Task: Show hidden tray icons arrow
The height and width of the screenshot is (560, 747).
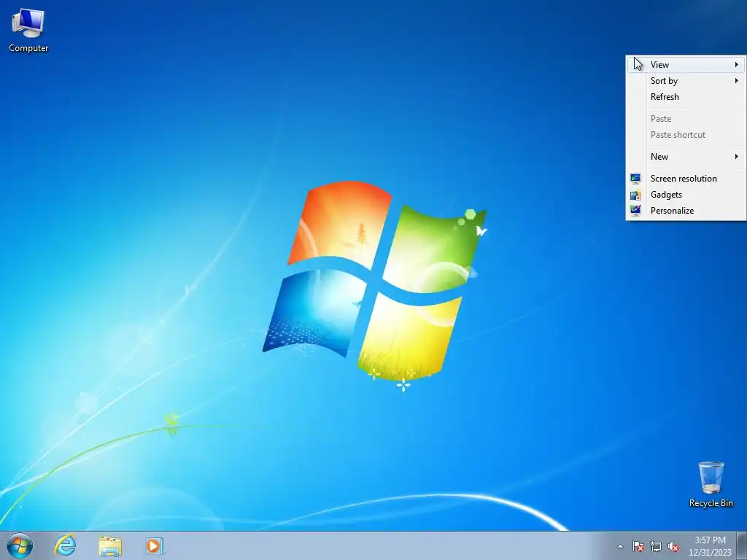Action: pyautogui.click(x=620, y=546)
